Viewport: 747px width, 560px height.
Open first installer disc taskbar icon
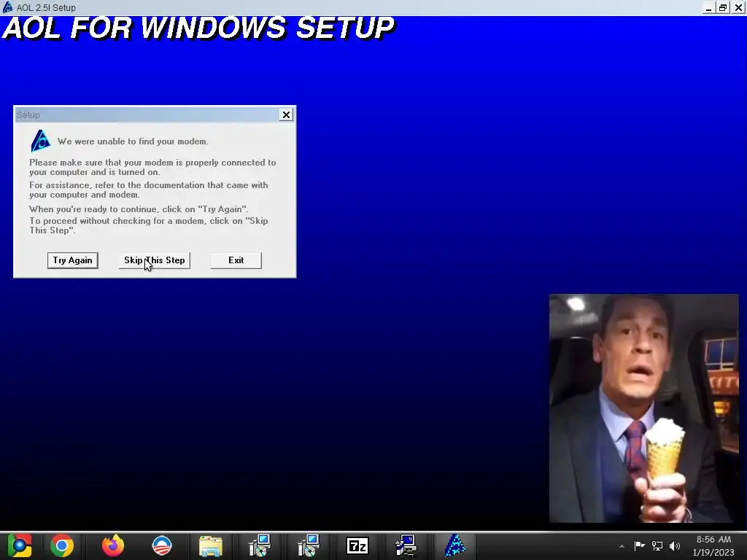260,545
